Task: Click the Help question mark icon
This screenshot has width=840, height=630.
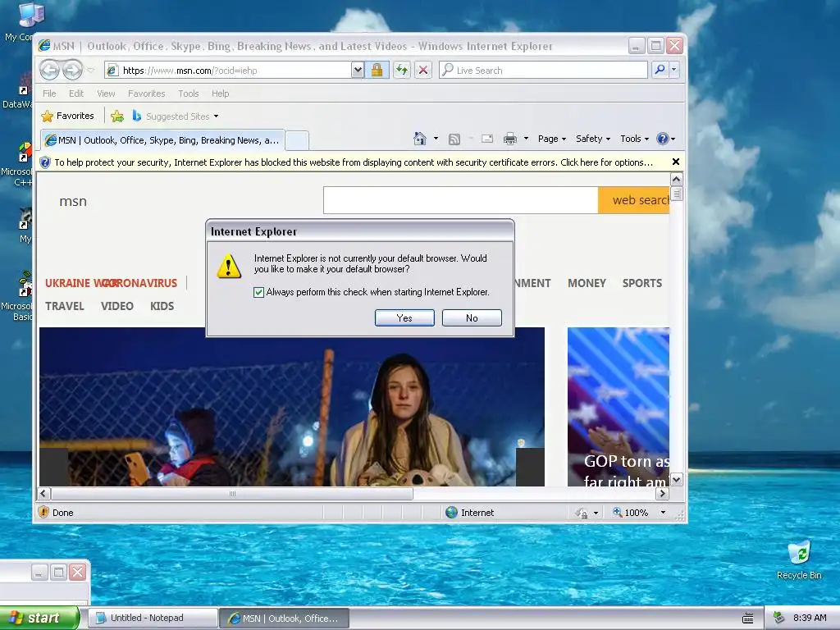Action: point(663,139)
